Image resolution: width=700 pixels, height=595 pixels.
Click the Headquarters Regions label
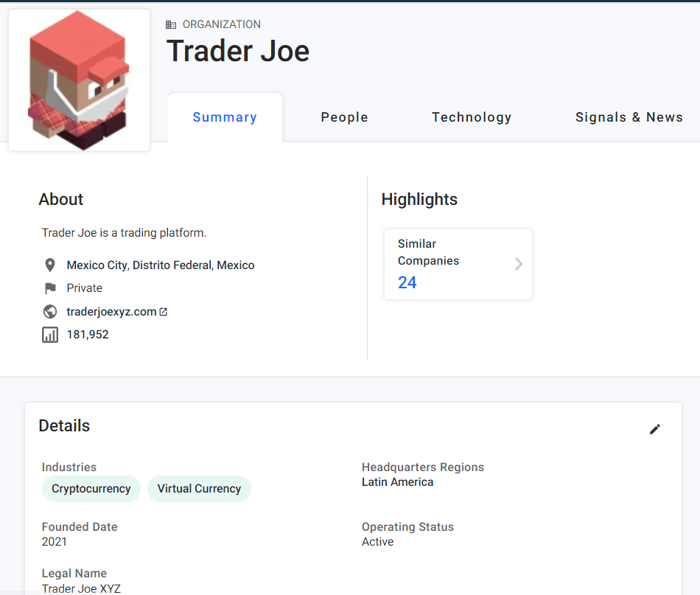pyautogui.click(x=423, y=467)
